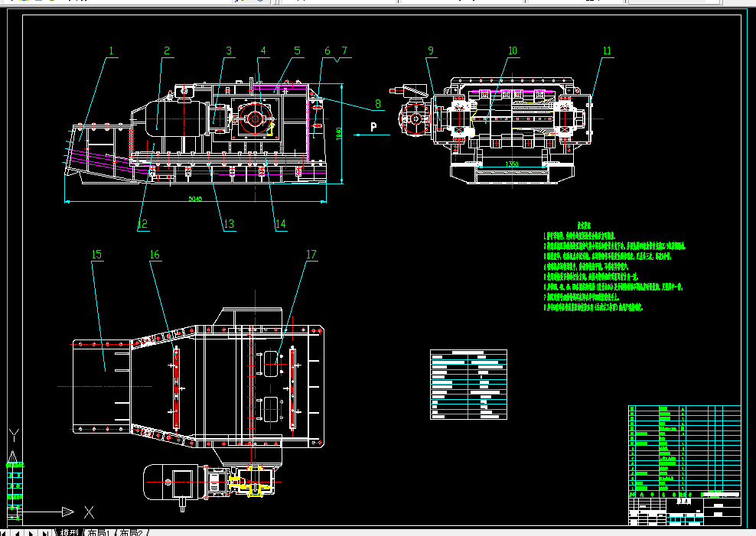
Task: Select the 1350 width dimension text
Action: coord(512,164)
